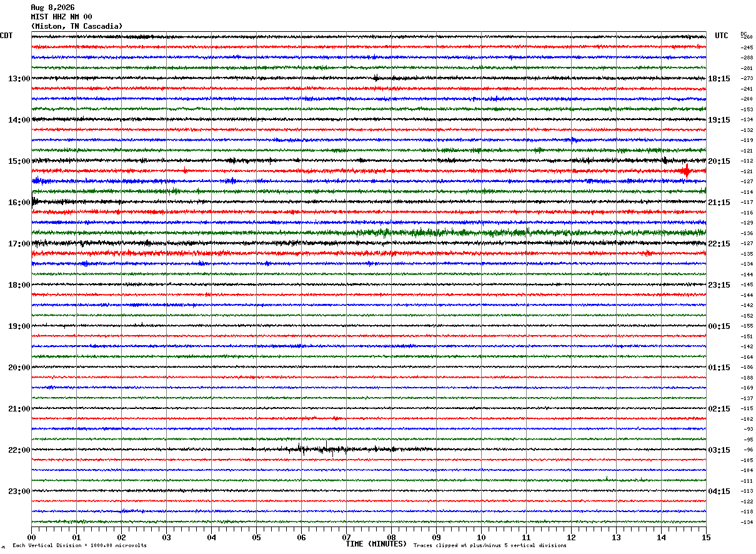Click the DC offset value -241

[x=747, y=89]
